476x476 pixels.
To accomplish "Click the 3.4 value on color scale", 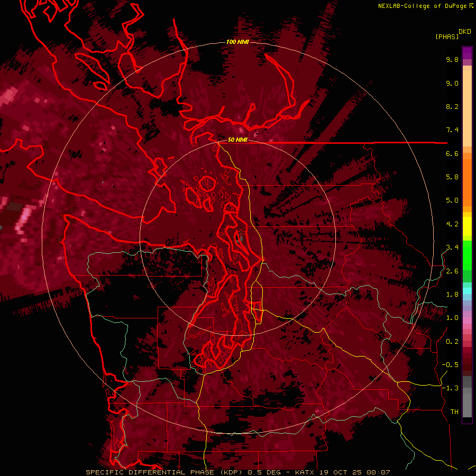I will (x=452, y=248).
